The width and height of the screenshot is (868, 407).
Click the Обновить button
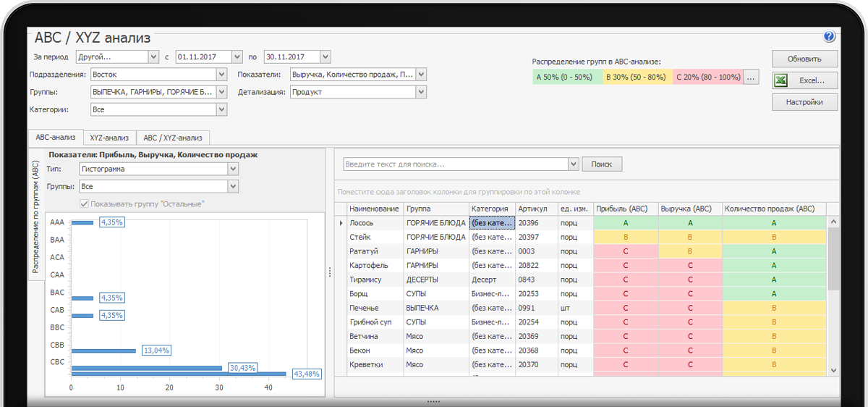point(804,59)
